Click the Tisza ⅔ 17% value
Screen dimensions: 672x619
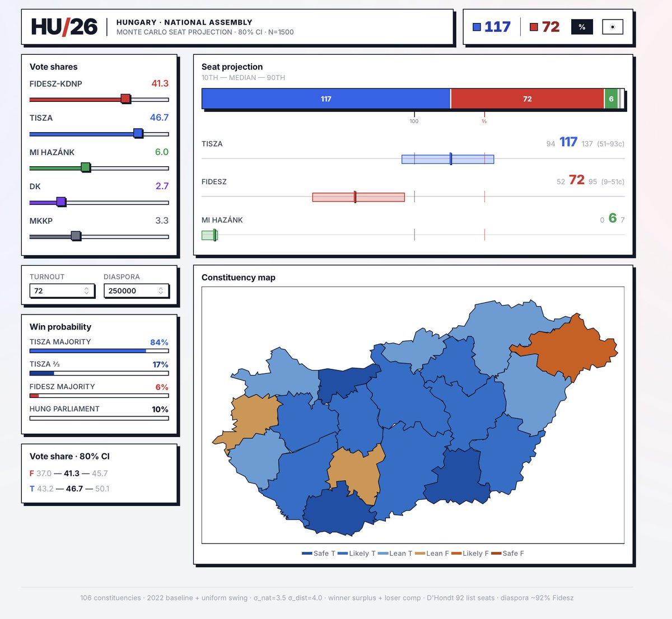point(160,364)
